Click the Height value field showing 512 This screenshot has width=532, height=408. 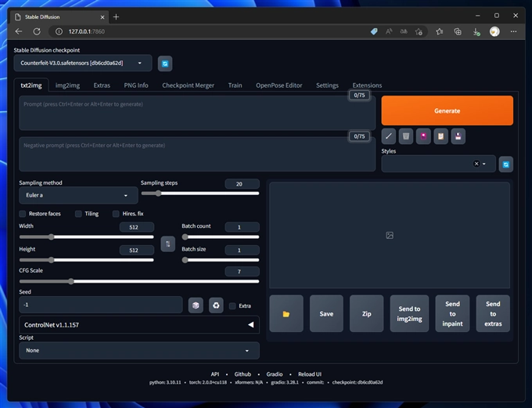(137, 250)
